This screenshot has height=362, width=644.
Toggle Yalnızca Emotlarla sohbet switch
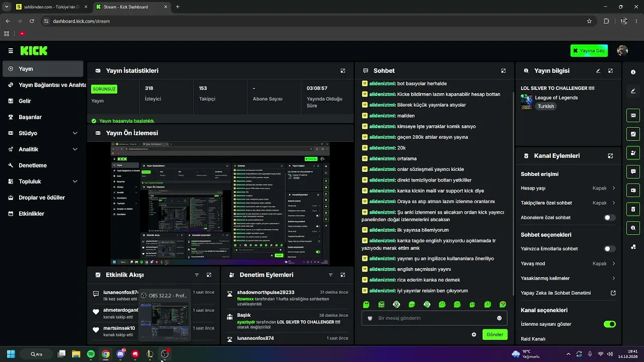point(609,249)
